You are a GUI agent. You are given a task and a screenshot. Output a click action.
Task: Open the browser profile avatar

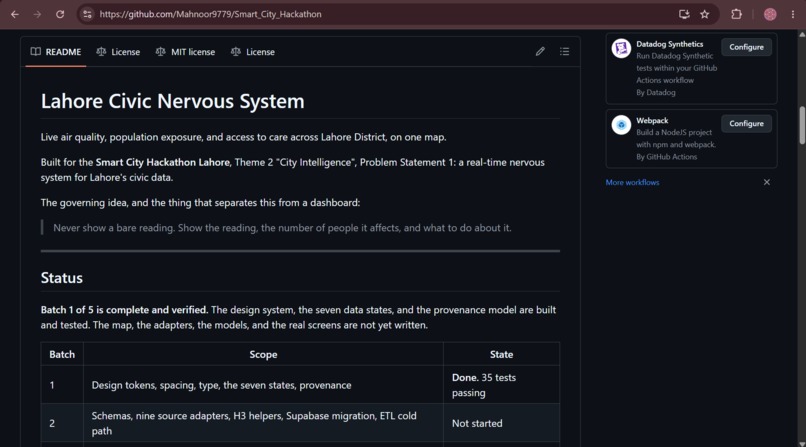[770, 14]
